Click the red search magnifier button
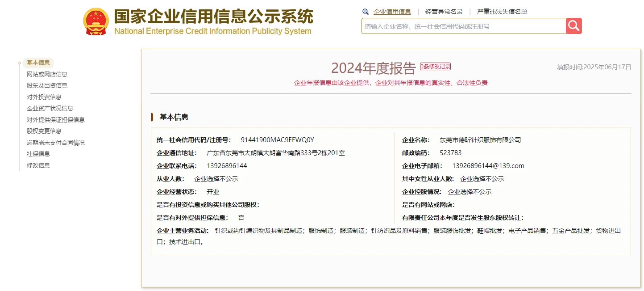 pos(574,26)
